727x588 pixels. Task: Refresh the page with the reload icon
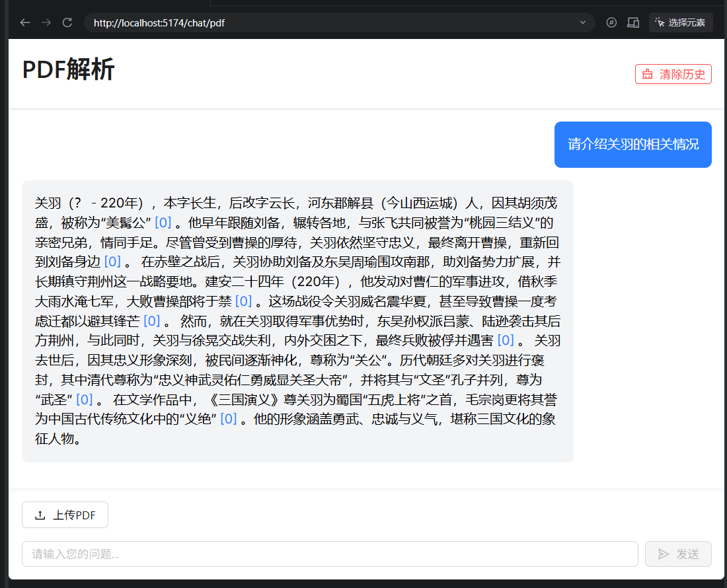click(67, 22)
